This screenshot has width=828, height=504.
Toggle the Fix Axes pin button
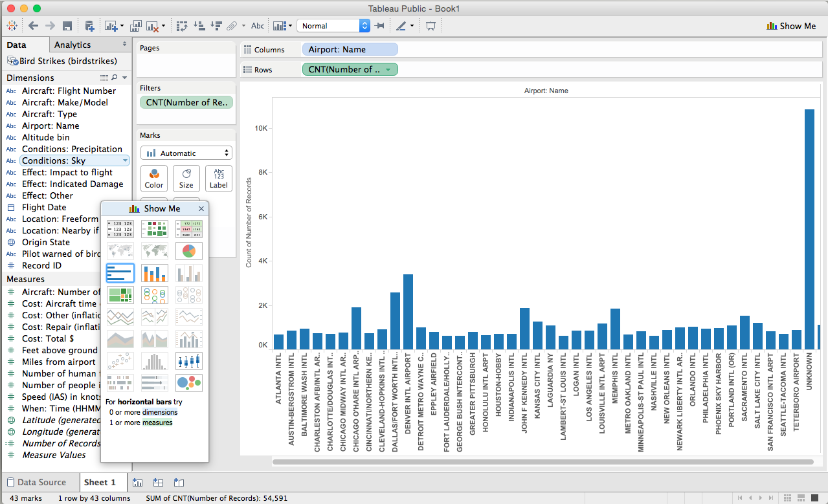click(x=380, y=26)
